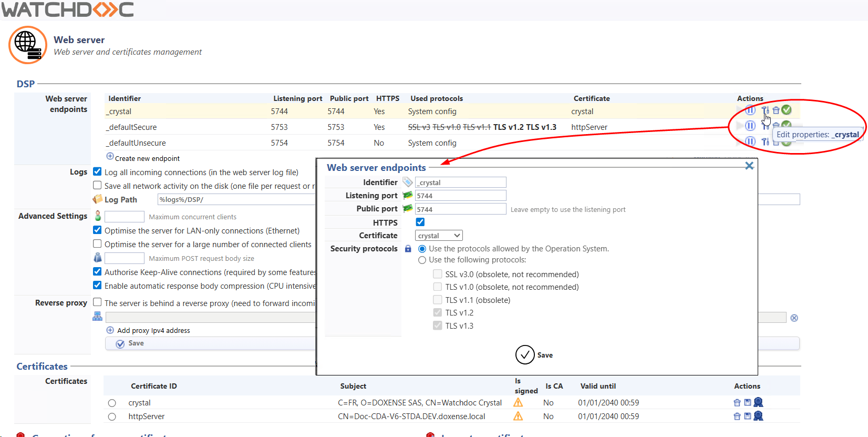The width and height of the screenshot is (868, 437).
Task: Pause the _crystal endpoint
Action: [x=750, y=110]
